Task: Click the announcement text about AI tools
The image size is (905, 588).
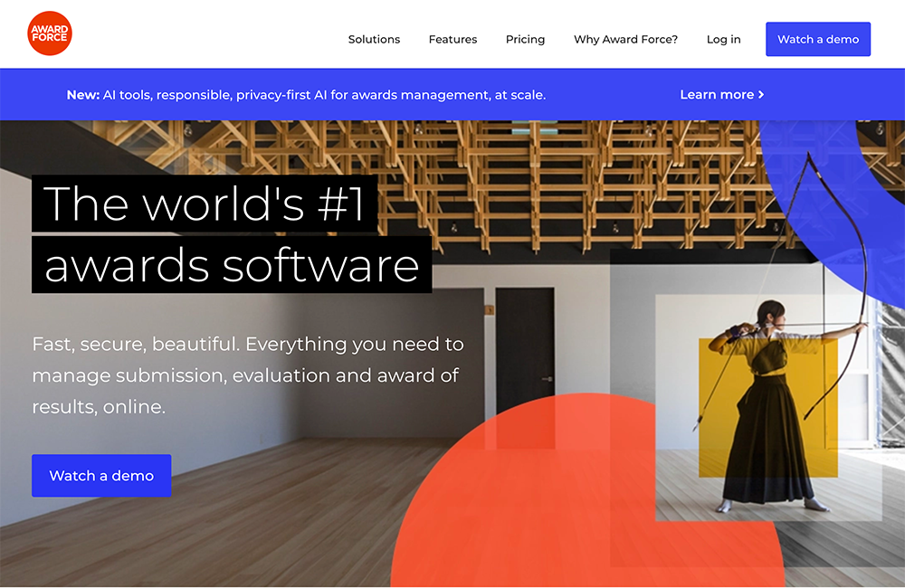Action: coord(306,95)
